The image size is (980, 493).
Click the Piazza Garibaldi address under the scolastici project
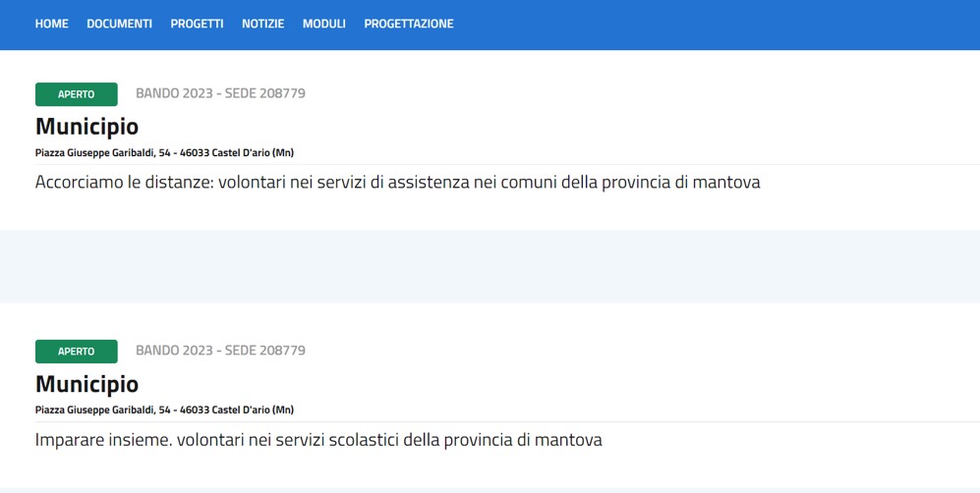point(164,411)
